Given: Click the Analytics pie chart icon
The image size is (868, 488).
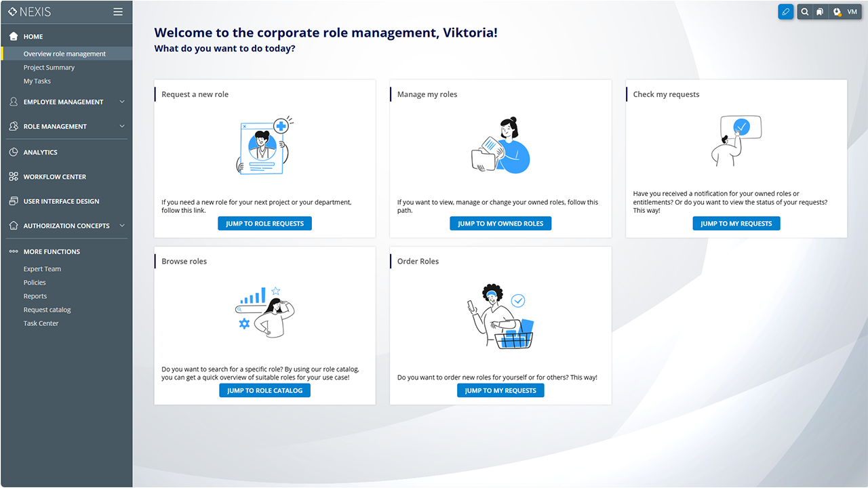Looking at the screenshot, I should coord(13,152).
